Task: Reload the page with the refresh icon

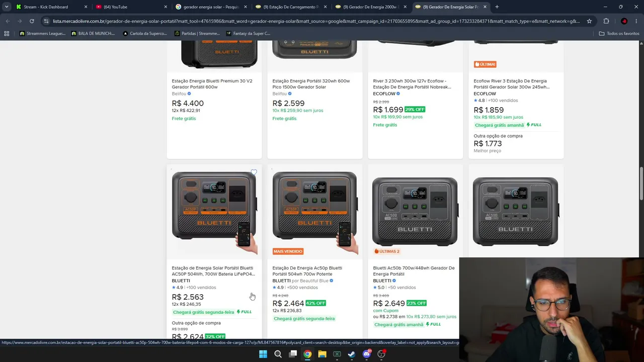Action: [x=32, y=21]
